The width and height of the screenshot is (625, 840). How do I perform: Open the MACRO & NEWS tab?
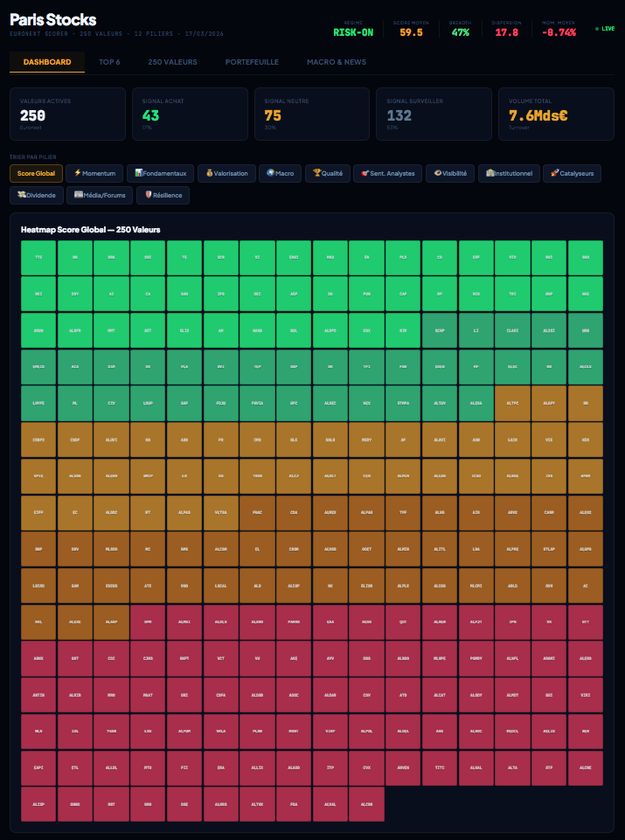337,62
